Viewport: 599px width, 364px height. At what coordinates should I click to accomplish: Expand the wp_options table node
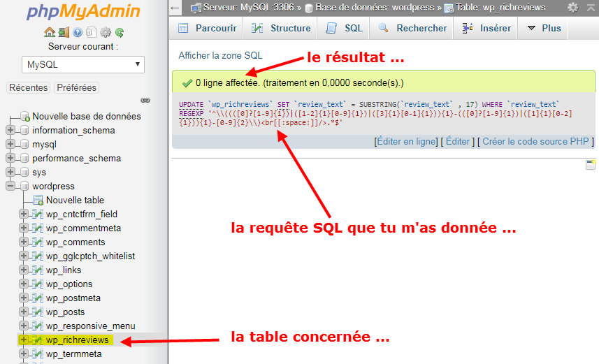coord(24,284)
